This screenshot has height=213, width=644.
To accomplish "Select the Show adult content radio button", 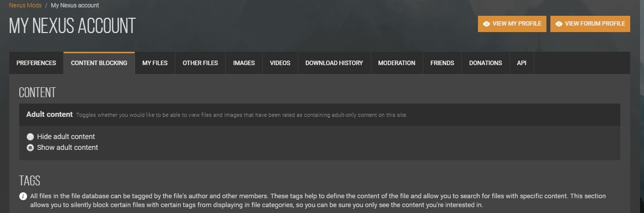I will 31,147.
